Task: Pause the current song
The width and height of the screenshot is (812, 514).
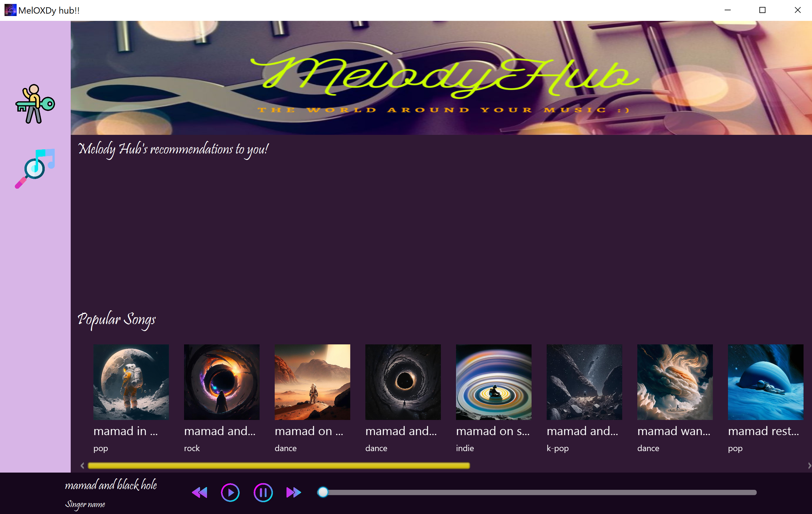Action: point(263,493)
